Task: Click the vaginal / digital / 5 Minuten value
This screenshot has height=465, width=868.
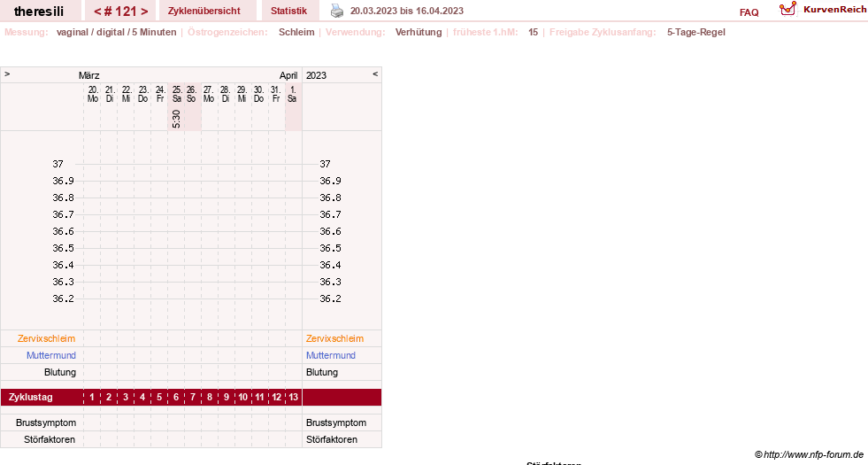Action: pyautogui.click(x=116, y=32)
